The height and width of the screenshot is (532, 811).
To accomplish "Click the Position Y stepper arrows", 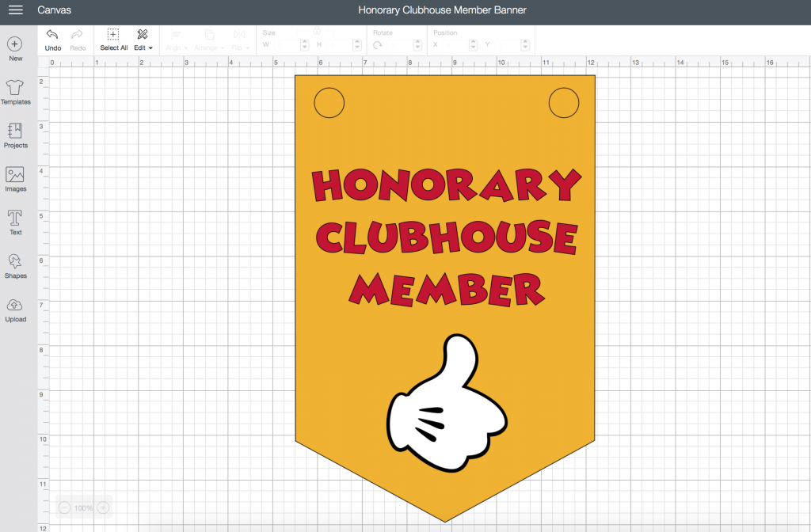I will (x=525, y=45).
